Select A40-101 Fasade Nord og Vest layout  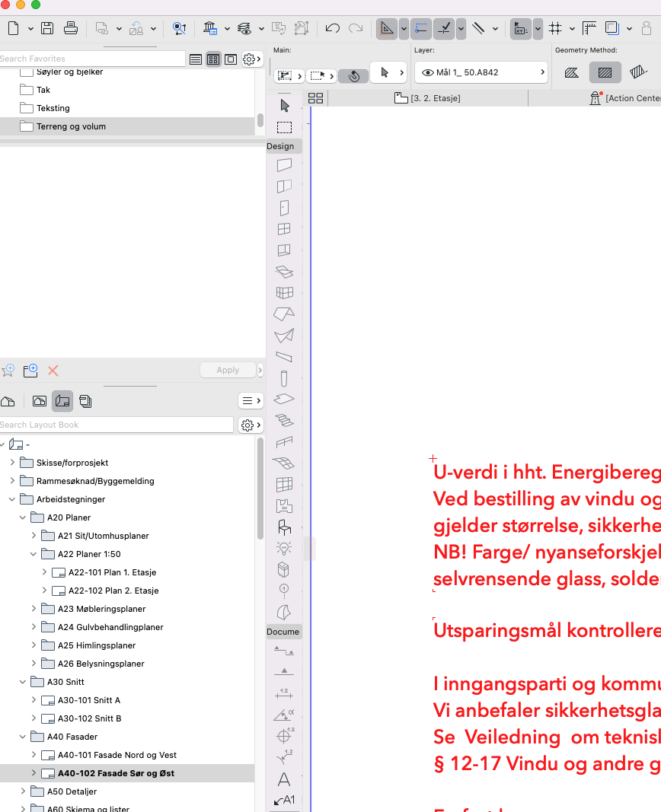[x=117, y=755]
